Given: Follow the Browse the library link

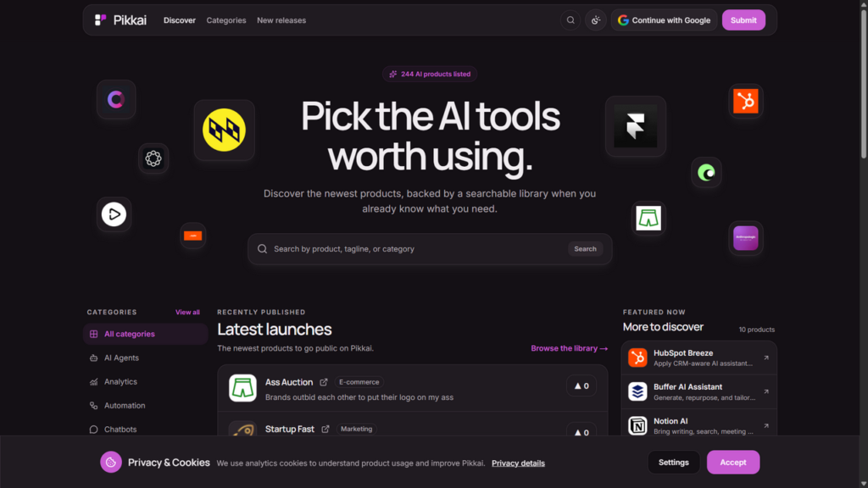Looking at the screenshot, I should [569, 348].
